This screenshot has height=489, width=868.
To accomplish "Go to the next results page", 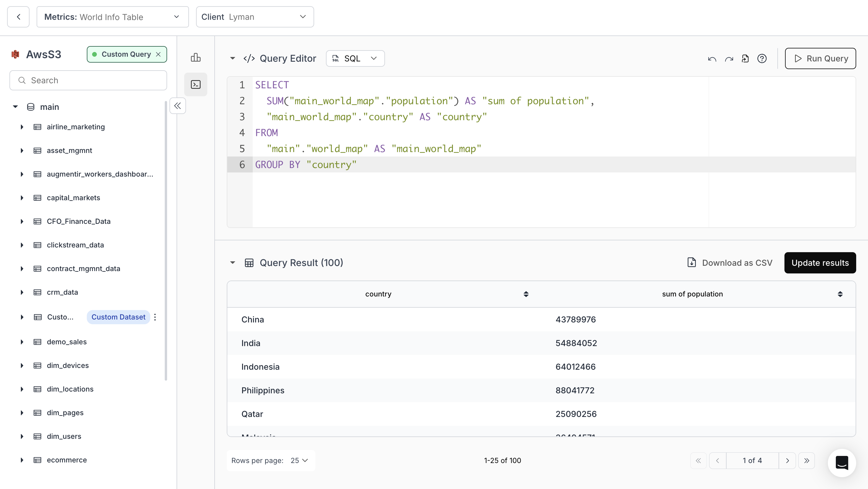I will pos(787,460).
